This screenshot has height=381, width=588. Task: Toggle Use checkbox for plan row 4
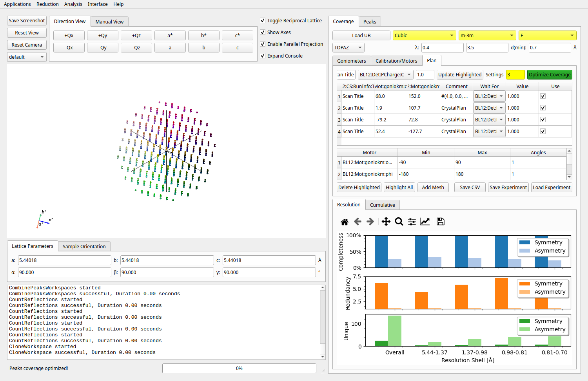coord(543,131)
